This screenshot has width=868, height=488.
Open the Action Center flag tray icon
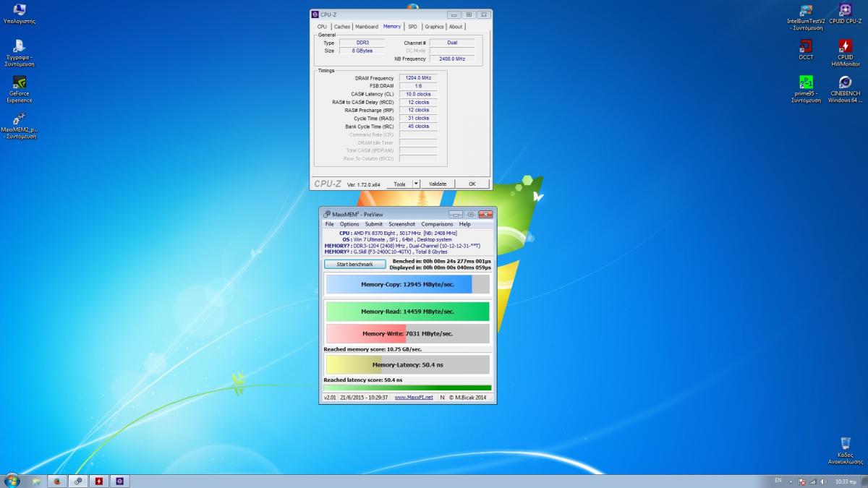(803, 481)
